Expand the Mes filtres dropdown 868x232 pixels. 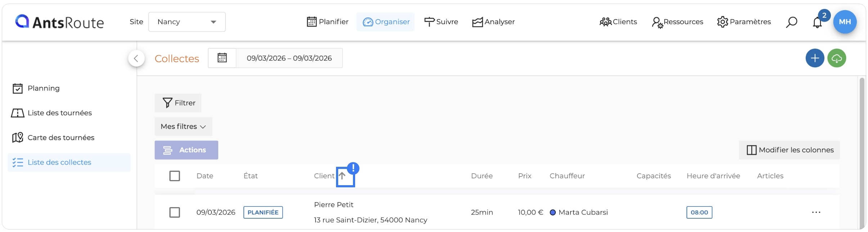183,126
